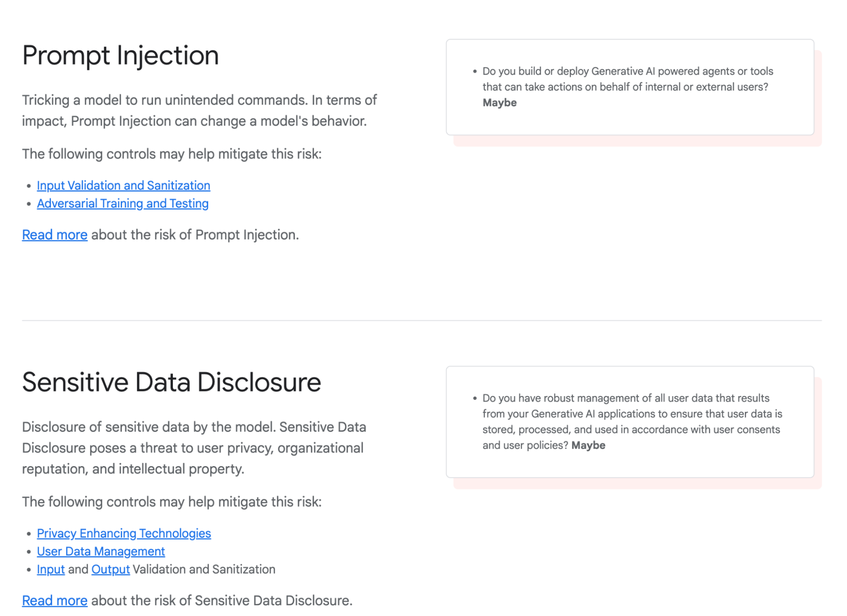Click the Sensitive Data Disclosure description paragraph
The height and width of the screenshot is (616, 847).
[x=195, y=448]
